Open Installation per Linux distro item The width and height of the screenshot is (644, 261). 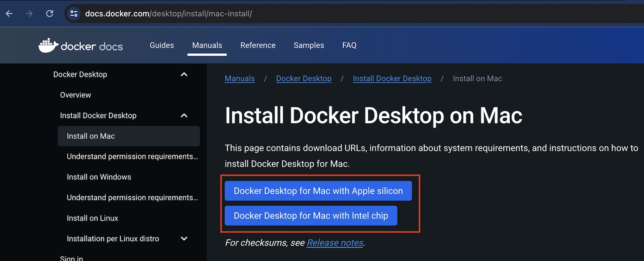coord(113,238)
